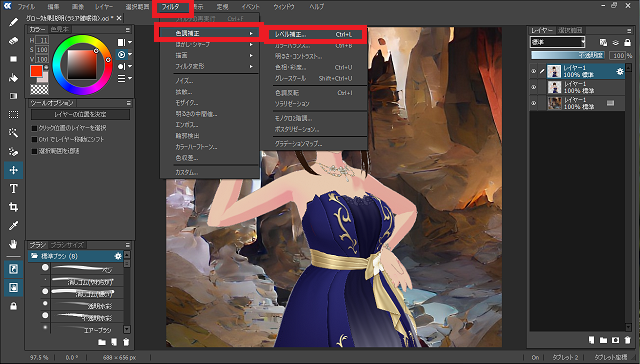Pick the Crop tool
The width and height of the screenshot is (640, 364).
(13, 207)
